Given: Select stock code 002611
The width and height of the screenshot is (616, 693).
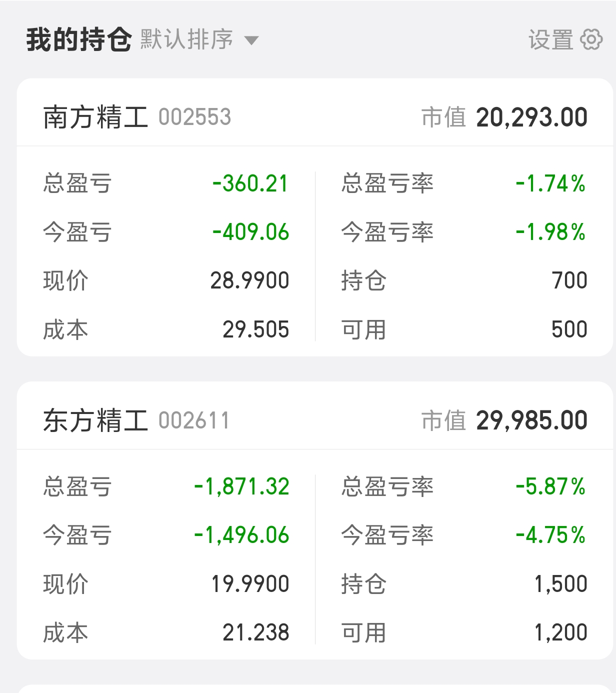Looking at the screenshot, I should (x=194, y=420).
